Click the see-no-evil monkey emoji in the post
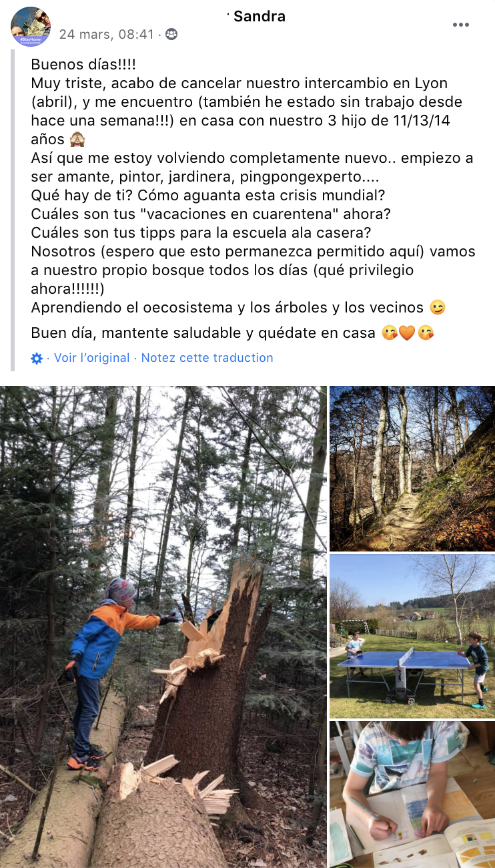495x868 pixels. click(x=77, y=140)
